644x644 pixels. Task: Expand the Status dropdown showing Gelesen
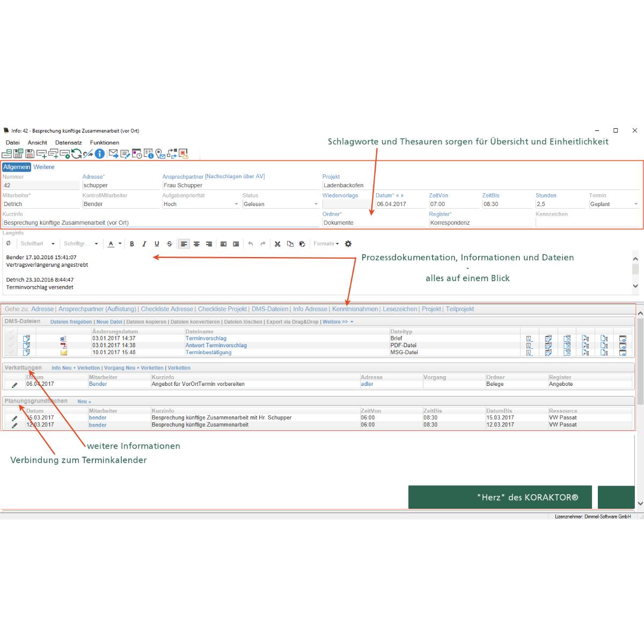coord(316,204)
